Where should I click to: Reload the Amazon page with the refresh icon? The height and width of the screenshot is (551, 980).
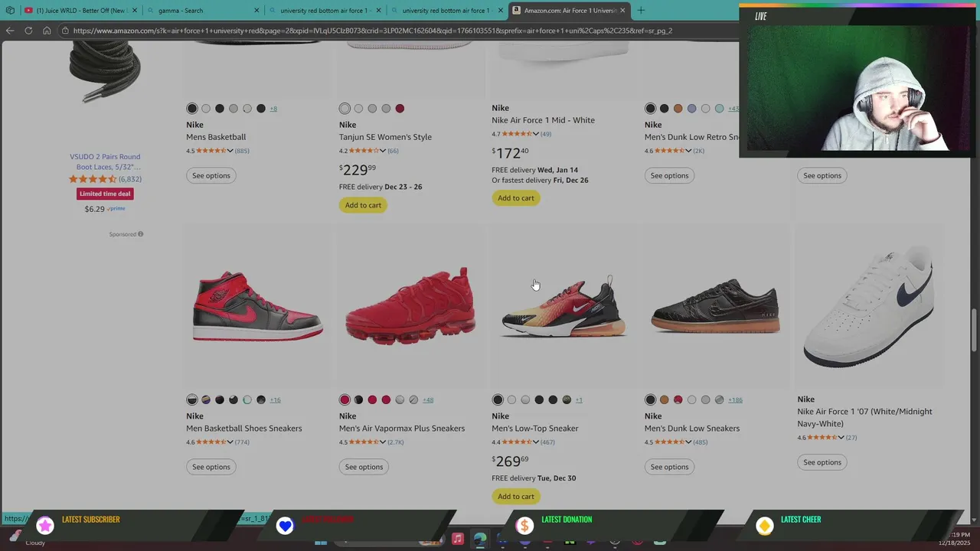[x=28, y=31]
